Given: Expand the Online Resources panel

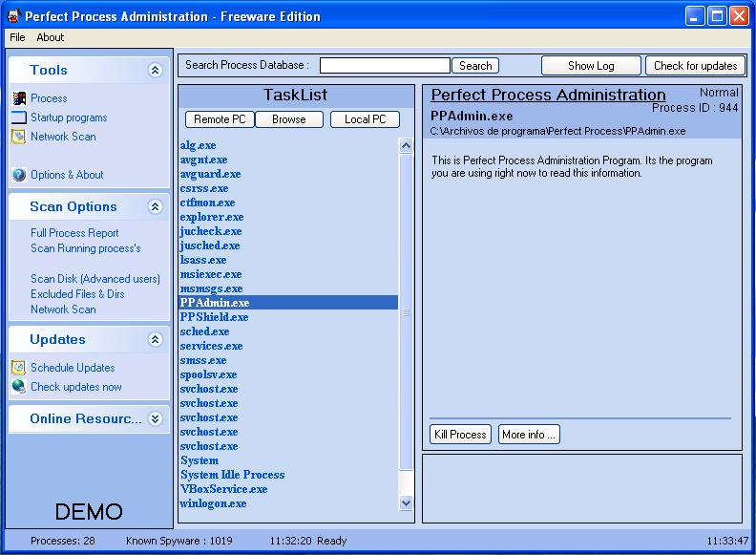Looking at the screenshot, I should coord(155,418).
